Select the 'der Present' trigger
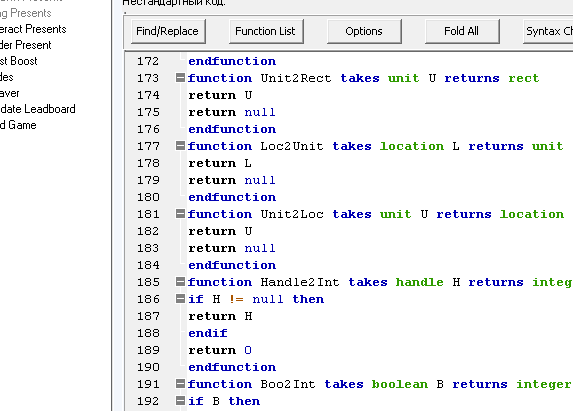The height and width of the screenshot is (411, 573). pos(26,45)
